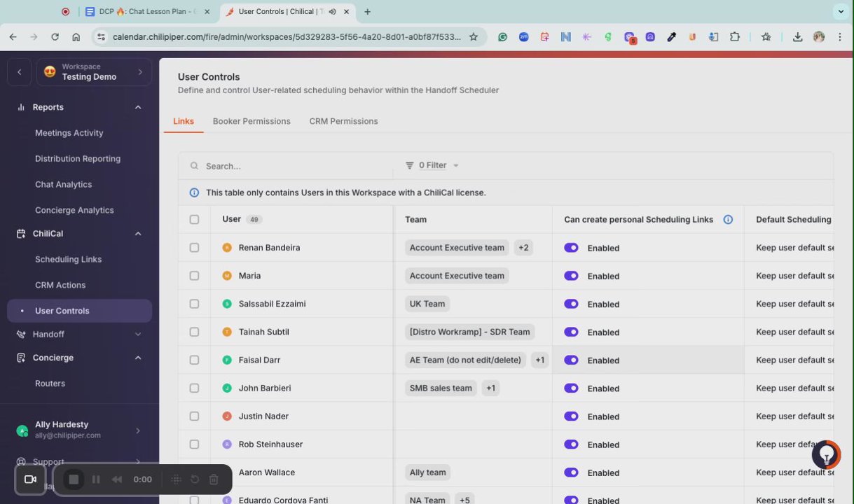
Task: Click the browser downloads icon
Action: pyautogui.click(x=797, y=37)
